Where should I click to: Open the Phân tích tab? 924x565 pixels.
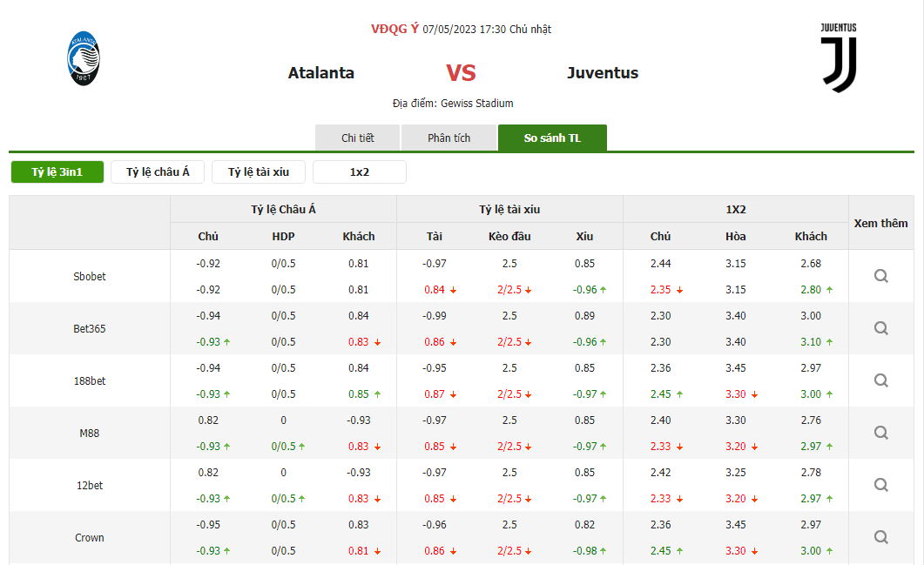coord(449,138)
